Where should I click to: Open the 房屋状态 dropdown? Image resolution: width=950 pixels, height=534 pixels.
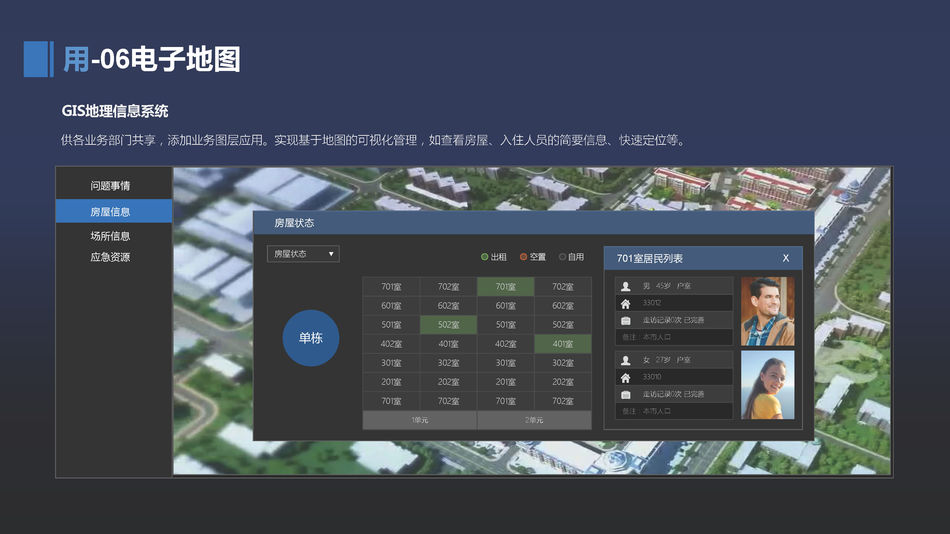coord(303,254)
